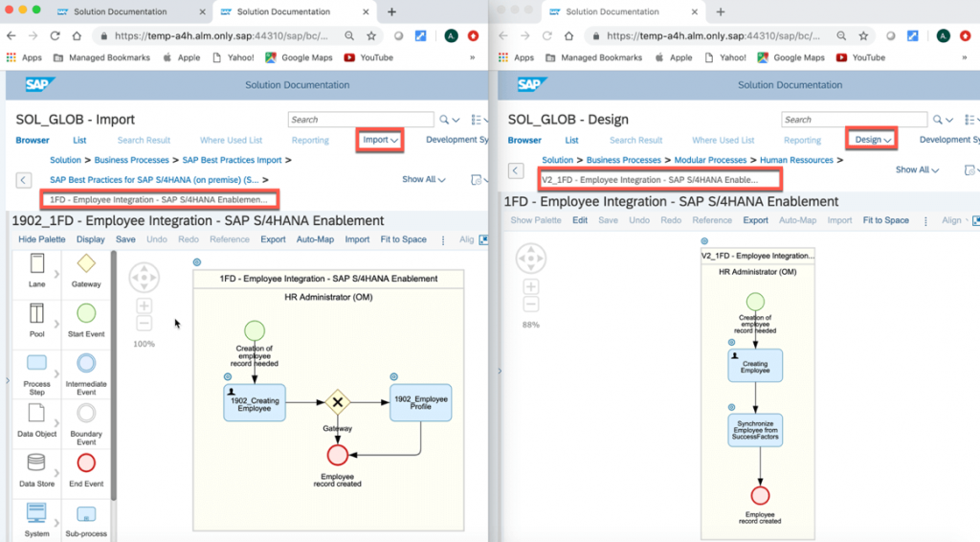
Task: Switch to second Solution Documentation browser tab
Action: pyautogui.click(x=294, y=11)
